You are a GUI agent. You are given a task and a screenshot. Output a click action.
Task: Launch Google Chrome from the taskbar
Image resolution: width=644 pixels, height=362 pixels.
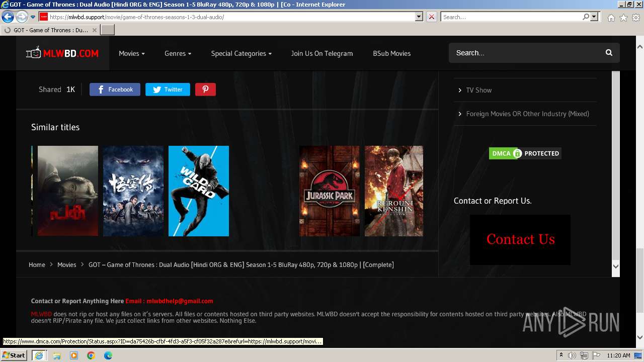[91, 355]
